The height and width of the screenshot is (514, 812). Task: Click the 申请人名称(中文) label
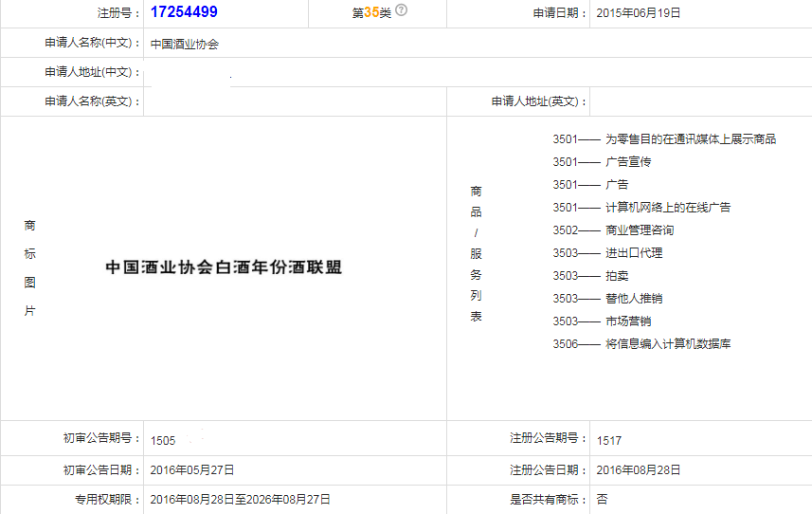pos(92,43)
